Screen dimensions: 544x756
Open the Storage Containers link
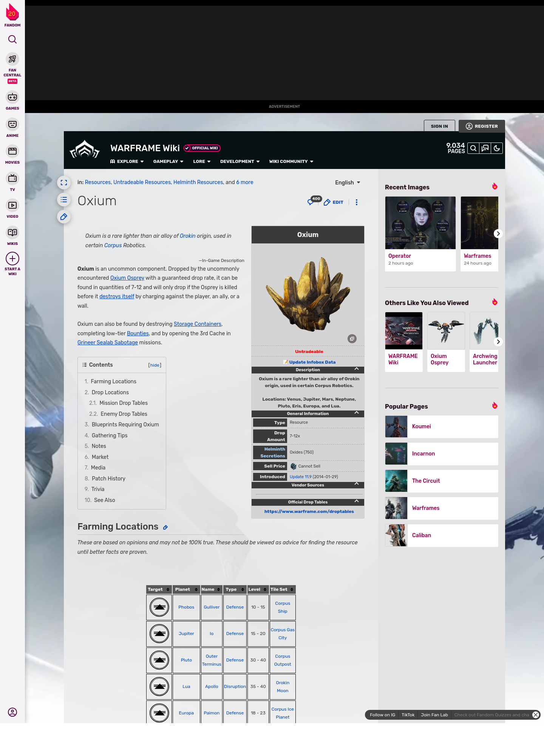198,324
